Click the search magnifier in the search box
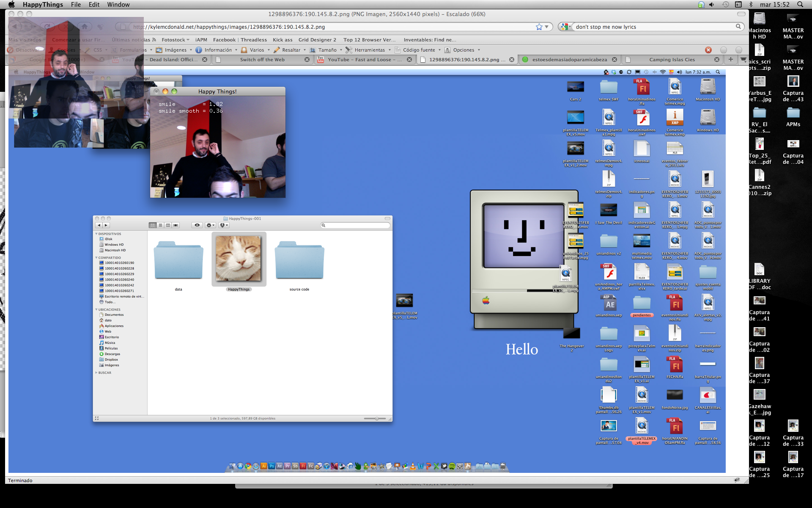The width and height of the screenshot is (812, 508). point(738,27)
